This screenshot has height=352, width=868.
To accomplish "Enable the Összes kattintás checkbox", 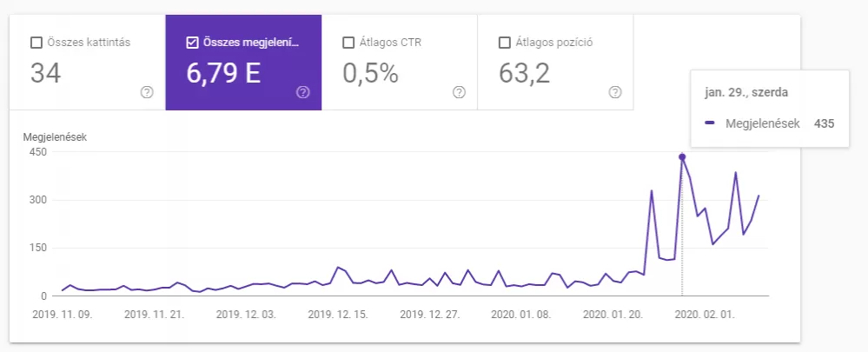I will click(36, 43).
